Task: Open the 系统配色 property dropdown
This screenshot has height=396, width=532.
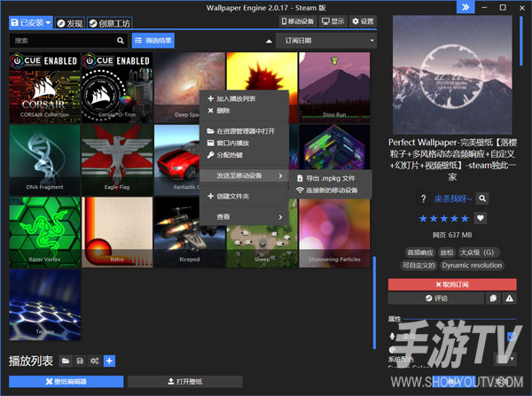Action: click(506, 359)
